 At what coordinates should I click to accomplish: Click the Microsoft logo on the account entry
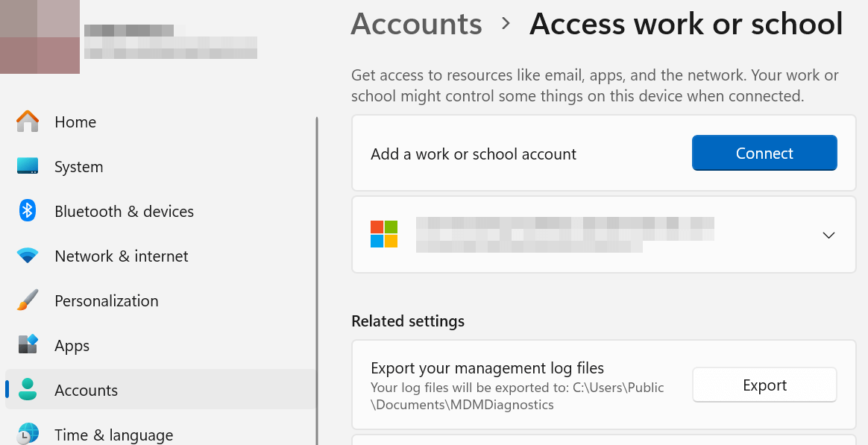click(383, 234)
